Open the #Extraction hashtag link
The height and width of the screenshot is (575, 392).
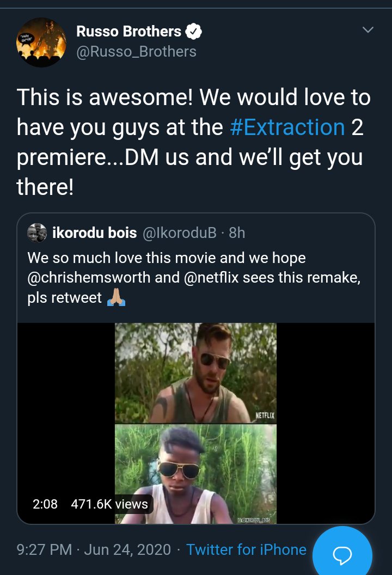[x=287, y=127]
